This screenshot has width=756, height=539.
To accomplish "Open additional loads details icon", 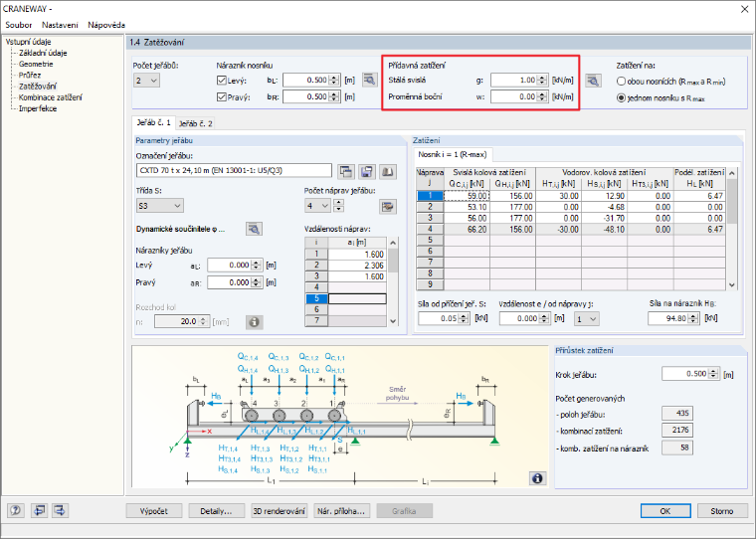I will pos(593,81).
